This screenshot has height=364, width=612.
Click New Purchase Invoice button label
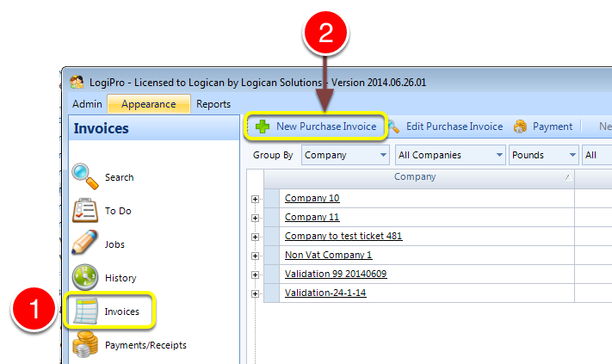click(326, 126)
